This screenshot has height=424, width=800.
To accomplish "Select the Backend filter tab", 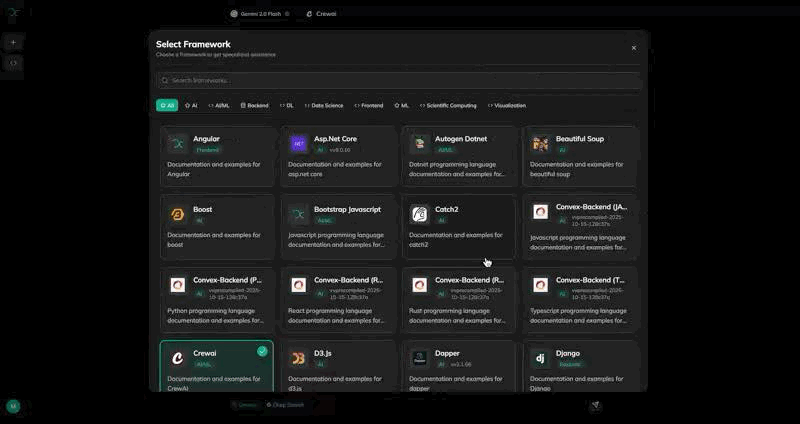I will click(x=255, y=106).
